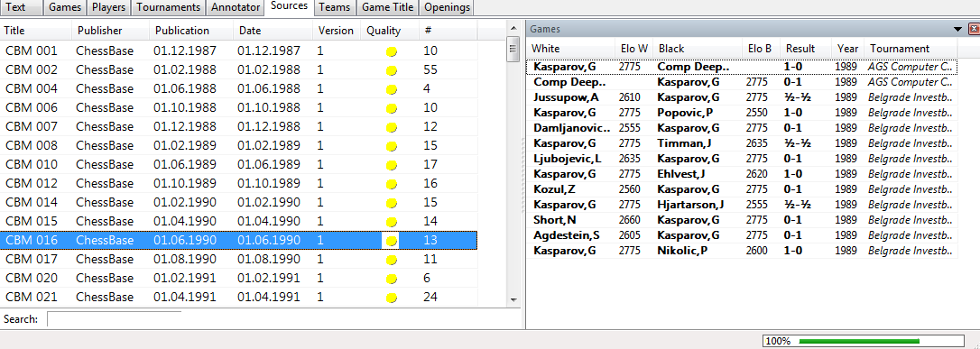Close the Games panel with red X
The height and width of the screenshot is (349, 980).
click(974, 29)
